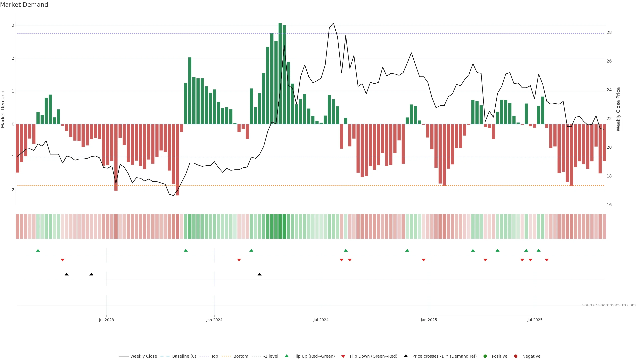Click black Price crosses -1 legend triangle
Image resolution: width=644 pixels, height=362 pixels.
pos(406,356)
